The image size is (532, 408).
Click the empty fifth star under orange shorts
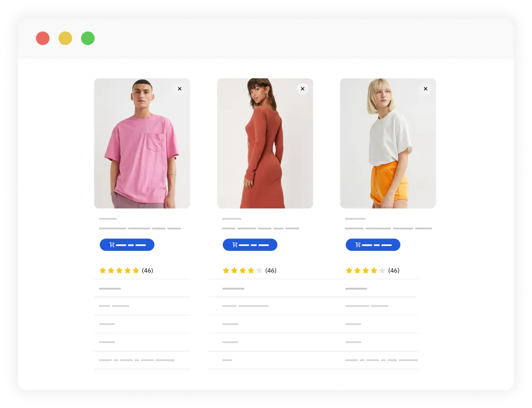click(382, 270)
